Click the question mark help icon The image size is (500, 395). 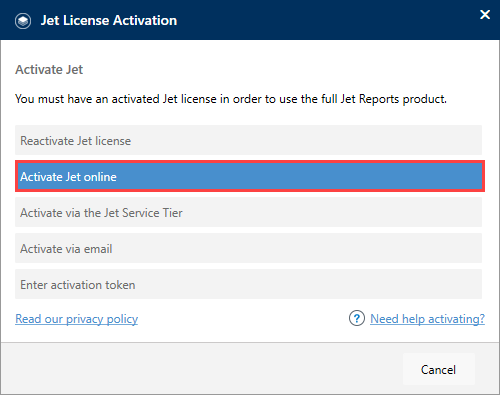pos(357,318)
